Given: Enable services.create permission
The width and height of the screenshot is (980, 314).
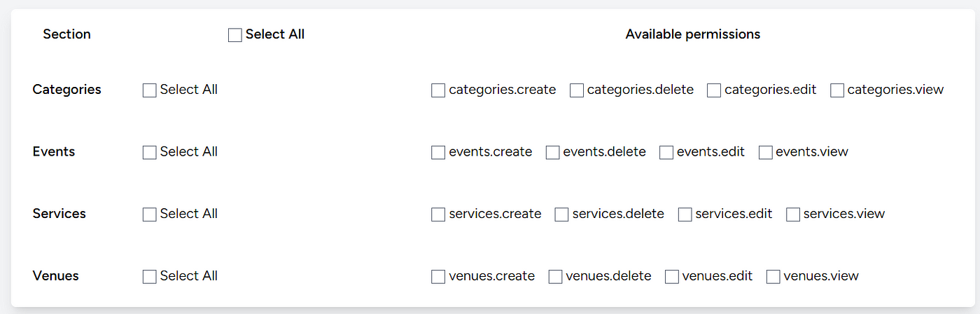Looking at the screenshot, I should pyautogui.click(x=438, y=214).
